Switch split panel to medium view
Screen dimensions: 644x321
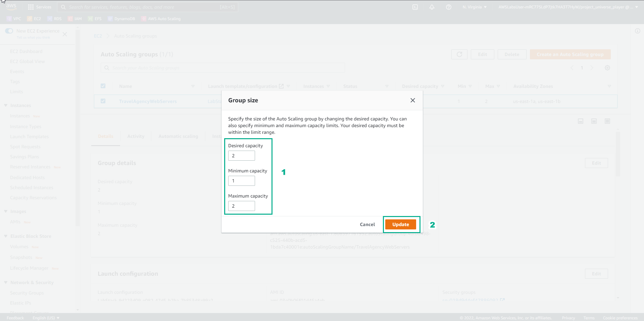[594, 121]
